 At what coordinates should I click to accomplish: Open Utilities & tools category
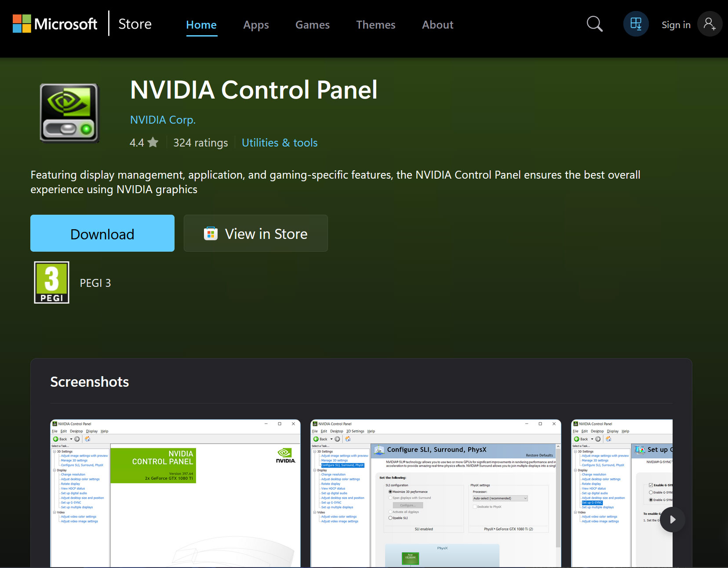pyautogui.click(x=280, y=143)
